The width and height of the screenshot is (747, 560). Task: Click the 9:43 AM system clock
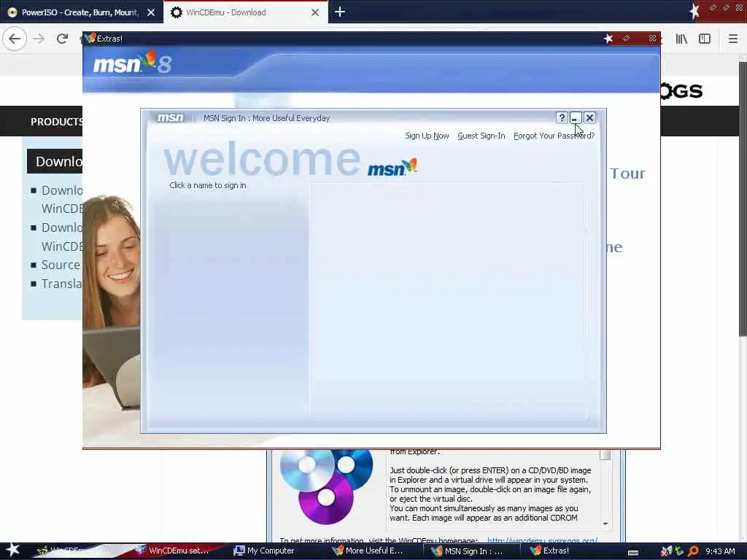(x=720, y=551)
